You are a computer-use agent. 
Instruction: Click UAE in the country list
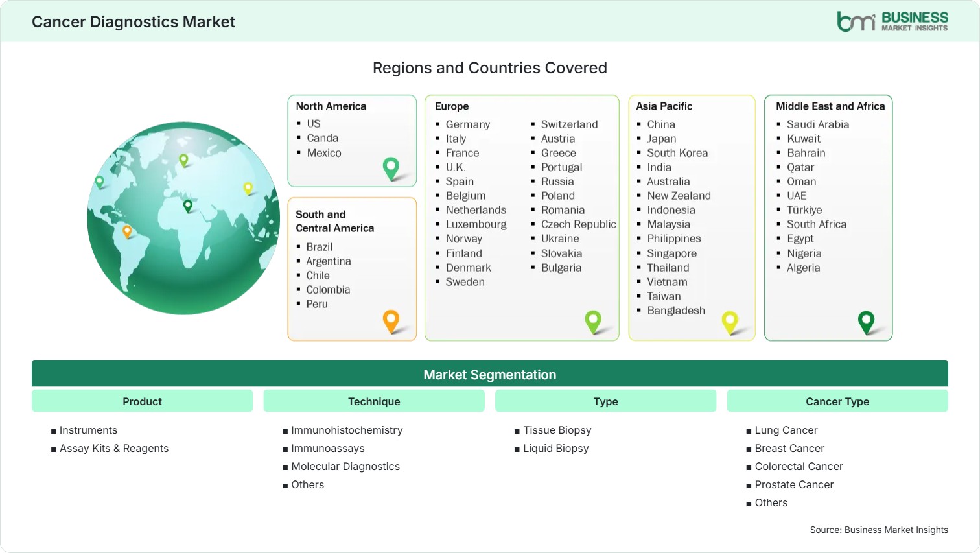coord(797,196)
